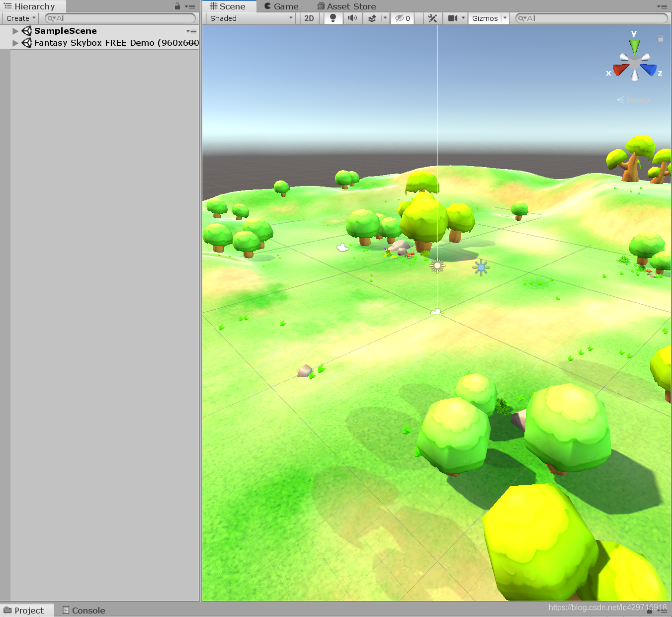Toggle the scene gizmo rotation lock
The height and width of the screenshot is (617, 672).
click(661, 38)
